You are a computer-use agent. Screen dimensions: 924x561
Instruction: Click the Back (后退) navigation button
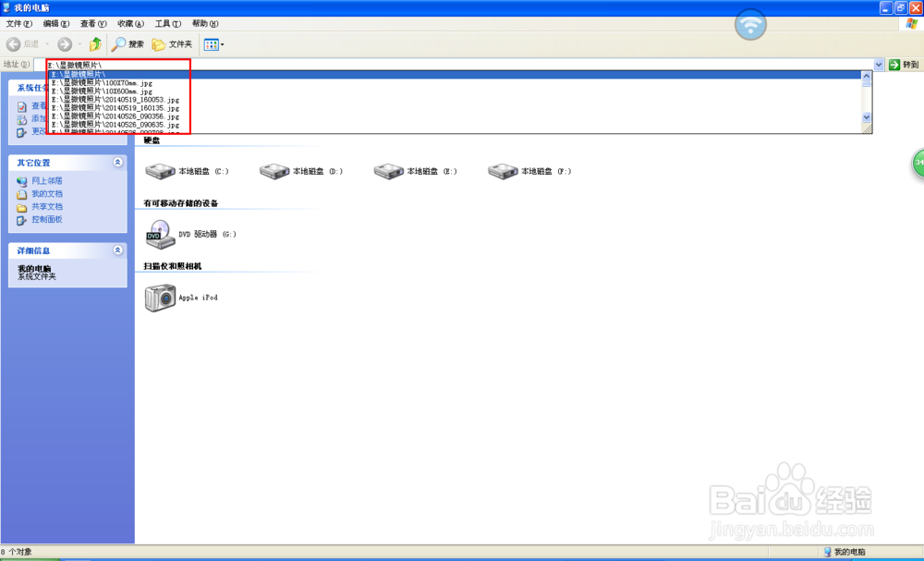pos(22,44)
